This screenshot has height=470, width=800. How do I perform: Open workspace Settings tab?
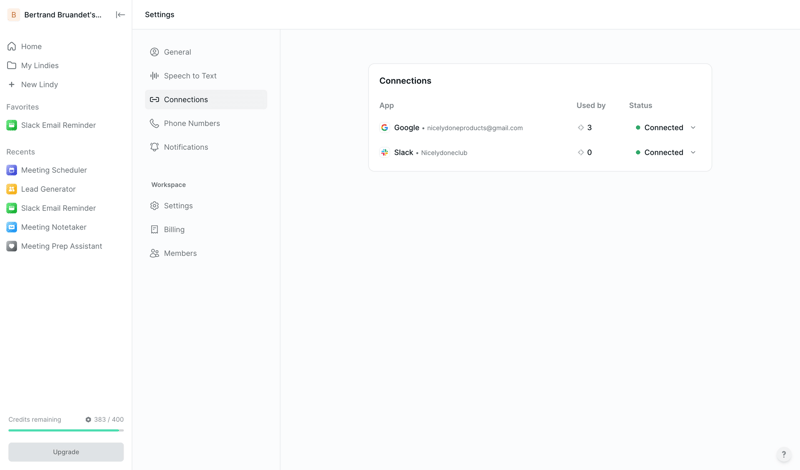(x=206, y=206)
